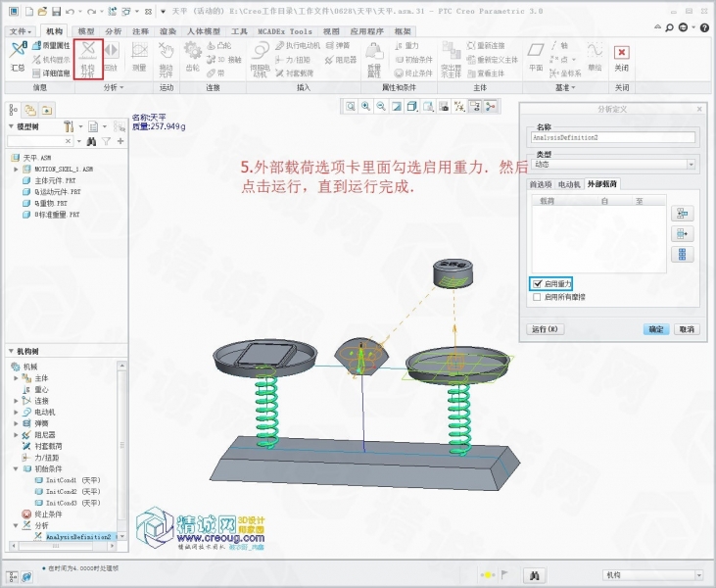The width and height of the screenshot is (716, 588).
Task: Click the 平面 datum plane tool
Action: pos(536,56)
